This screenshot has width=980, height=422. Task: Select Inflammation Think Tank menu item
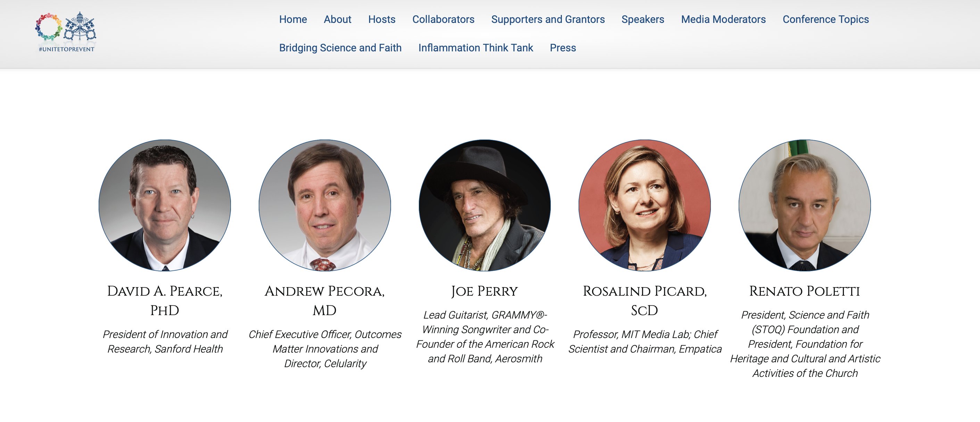point(475,48)
